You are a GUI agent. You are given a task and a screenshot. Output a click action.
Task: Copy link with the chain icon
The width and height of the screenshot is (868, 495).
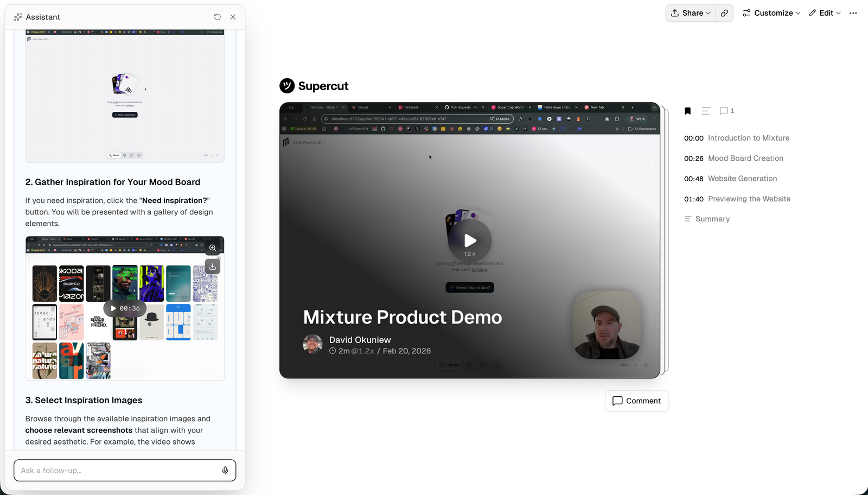pos(724,13)
